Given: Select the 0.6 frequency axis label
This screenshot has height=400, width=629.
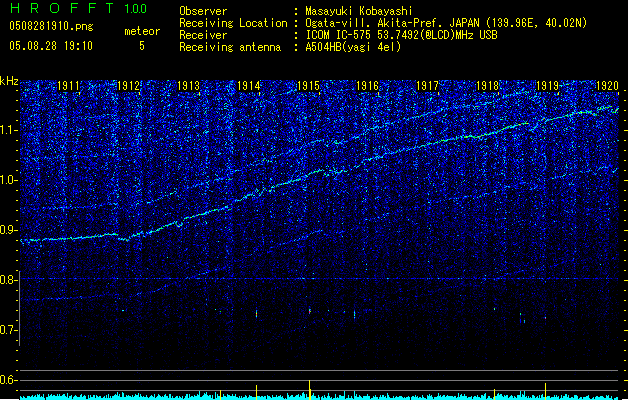Looking at the screenshot, I should pos(9,380).
